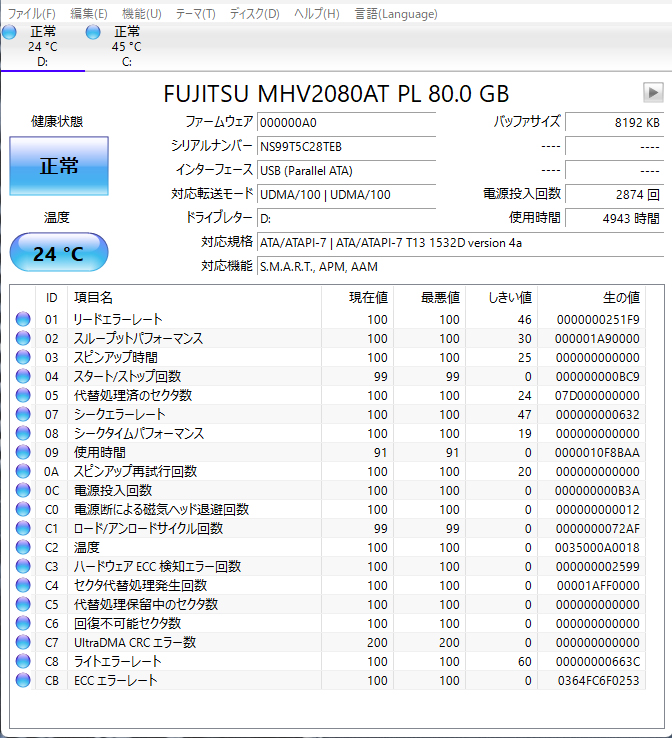Click the status orb for 代替処理済のセクタ数 row

[23, 396]
